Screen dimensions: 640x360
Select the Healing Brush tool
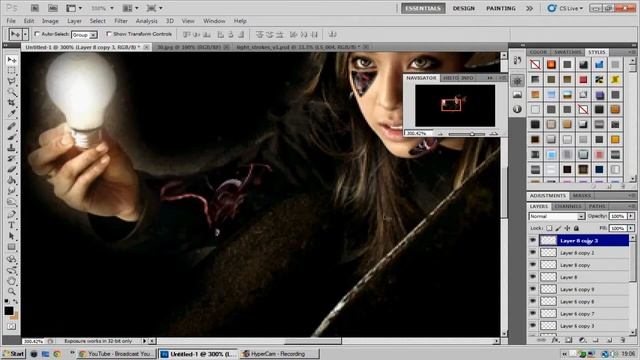[x=11, y=126]
